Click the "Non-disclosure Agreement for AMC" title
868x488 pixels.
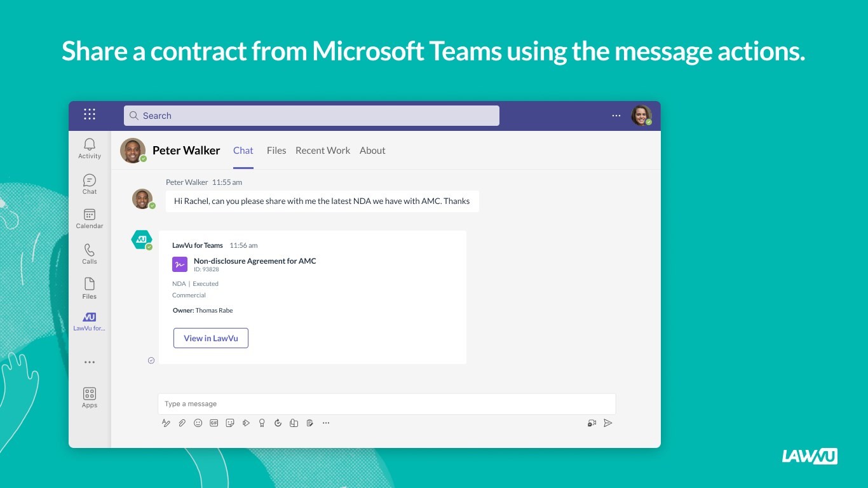click(x=255, y=261)
